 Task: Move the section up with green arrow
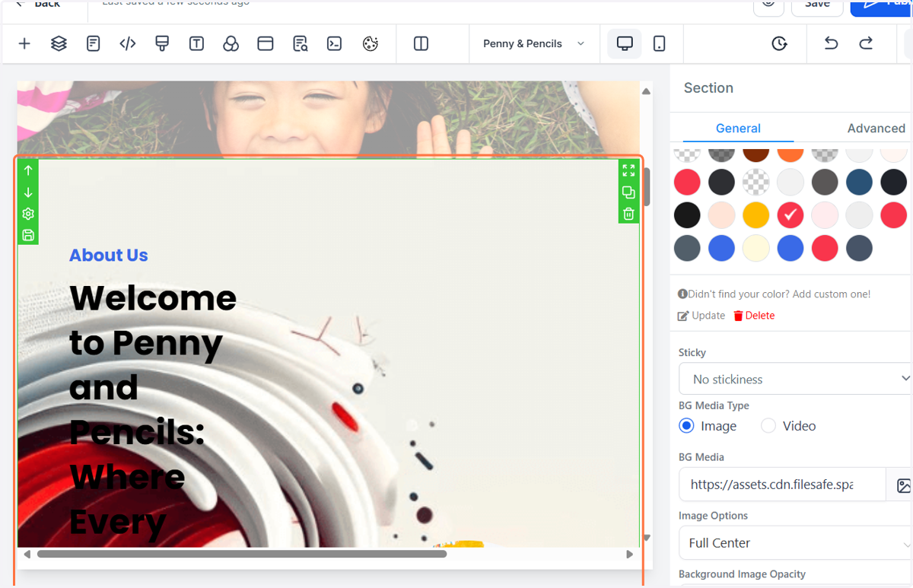point(28,170)
